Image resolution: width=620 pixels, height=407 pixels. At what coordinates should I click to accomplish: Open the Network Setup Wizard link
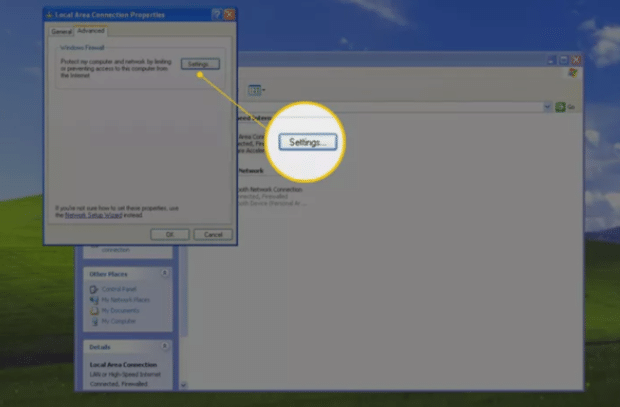(x=93, y=215)
